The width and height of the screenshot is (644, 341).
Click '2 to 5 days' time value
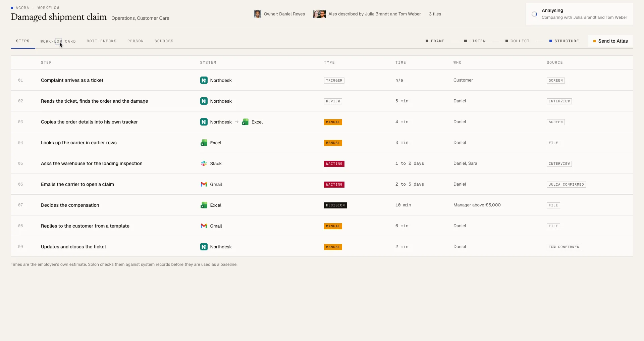[x=410, y=184]
